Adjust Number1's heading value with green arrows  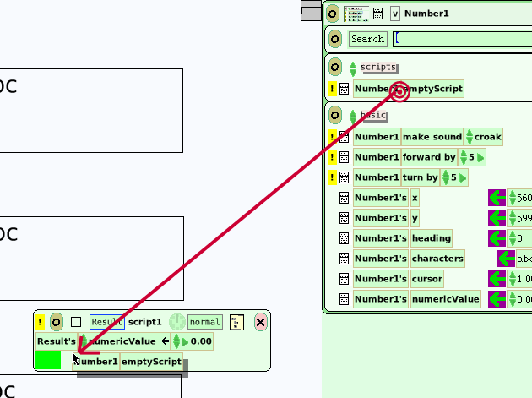tap(513, 238)
